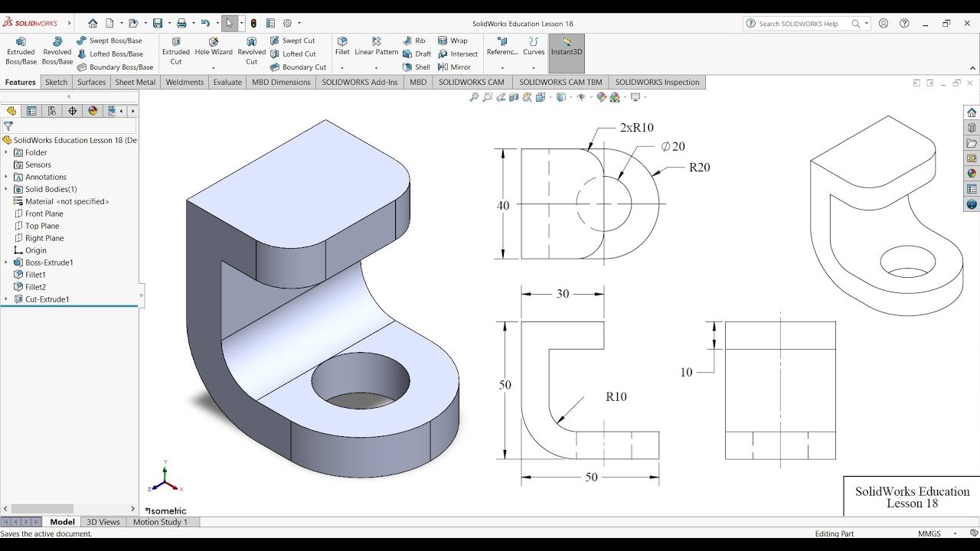The image size is (980, 551).
Task: Toggle the Select arrow tool
Action: click(229, 24)
